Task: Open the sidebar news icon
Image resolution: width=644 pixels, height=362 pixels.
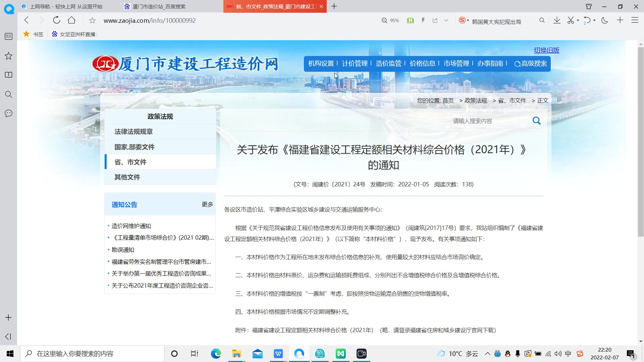Action: [x=9, y=36]
